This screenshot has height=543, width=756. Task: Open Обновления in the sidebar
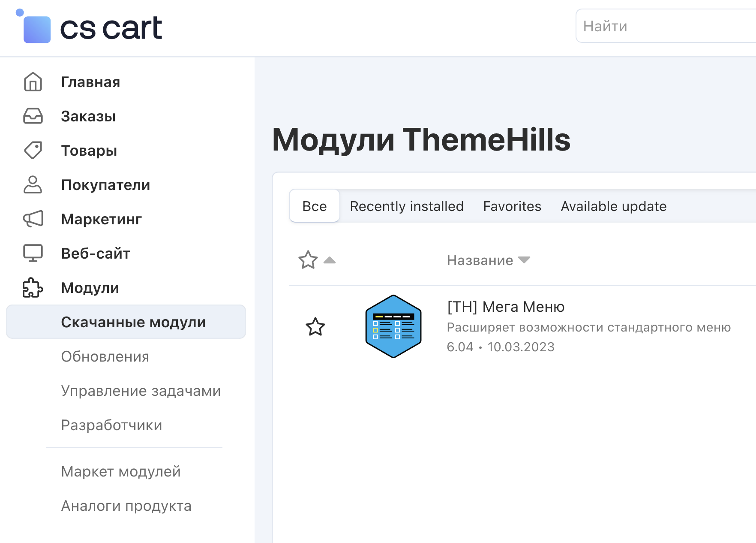click(105, 356)
